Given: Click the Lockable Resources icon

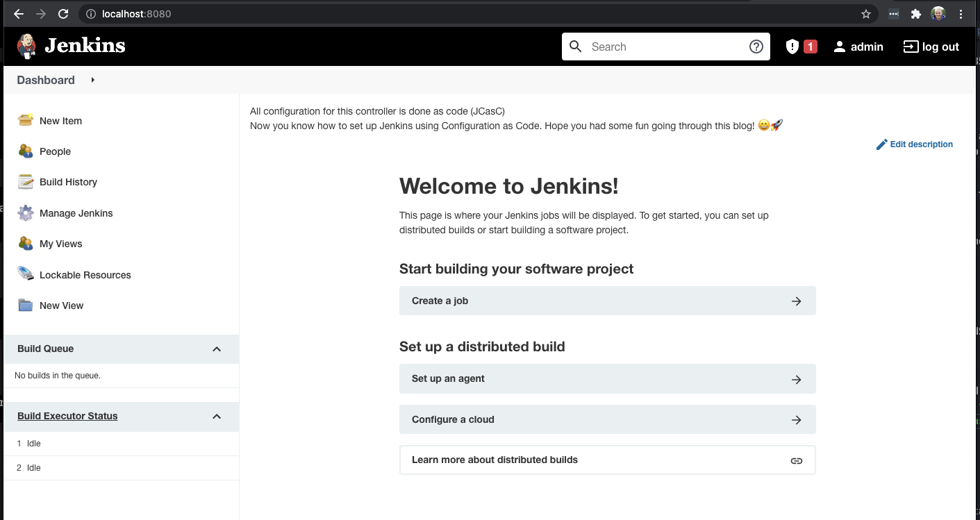Looking at the screenshot, I should [x=26, y=274].
